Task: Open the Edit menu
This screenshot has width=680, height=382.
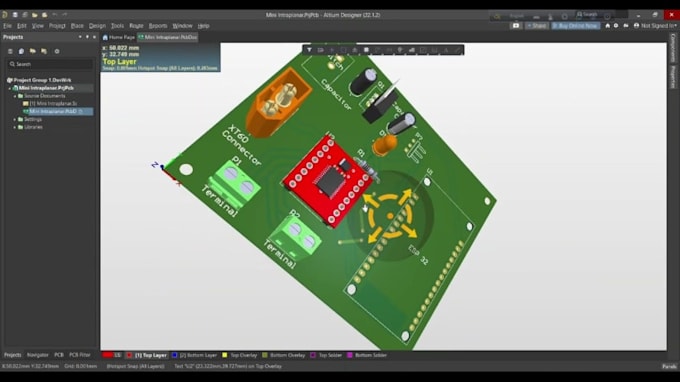Action: pyautogui.click(x=22, y=26)
